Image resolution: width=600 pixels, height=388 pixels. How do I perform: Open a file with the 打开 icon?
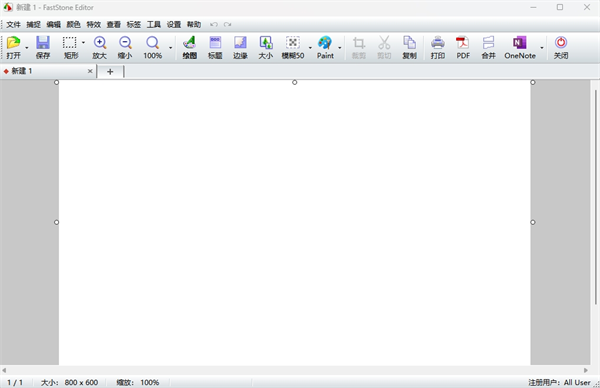point(14,47)
